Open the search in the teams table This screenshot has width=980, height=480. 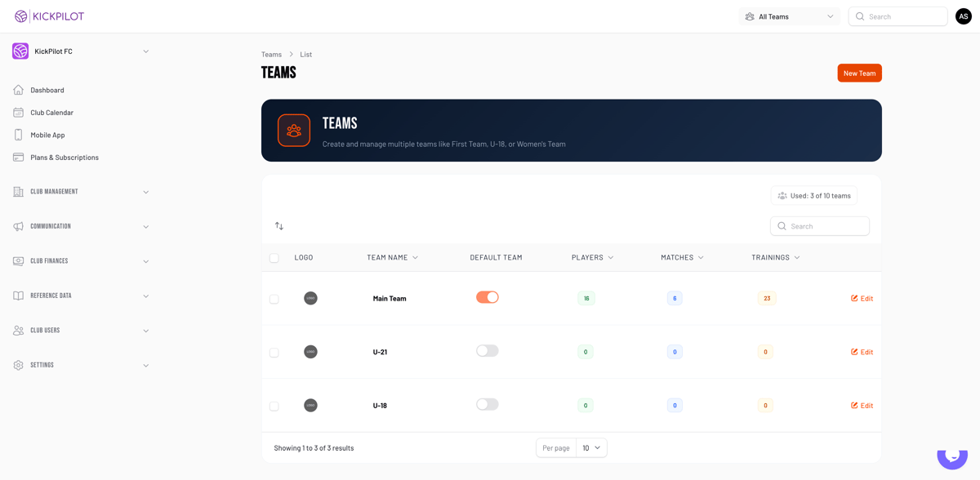point(819,225)
